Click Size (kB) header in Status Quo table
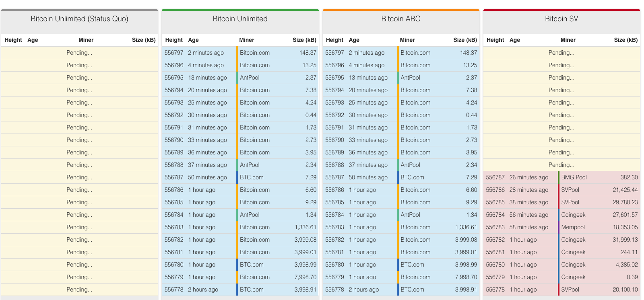 coord(144,40)
